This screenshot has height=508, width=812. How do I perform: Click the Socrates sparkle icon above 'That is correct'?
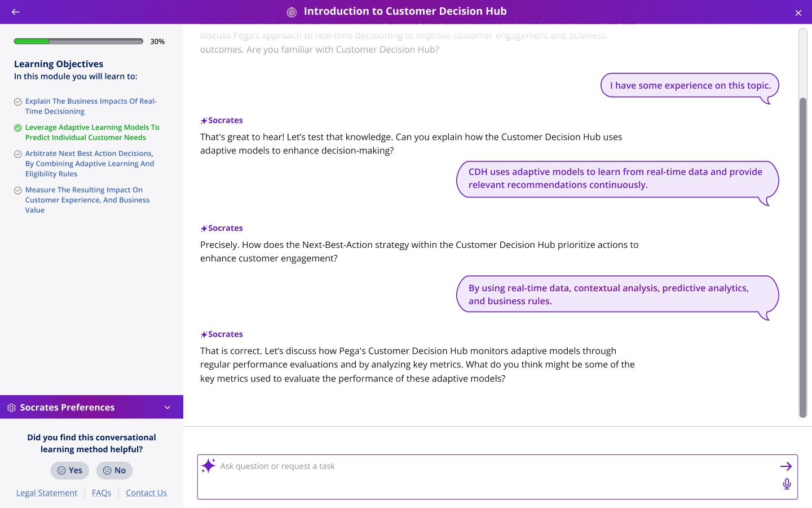click(204, 335)
